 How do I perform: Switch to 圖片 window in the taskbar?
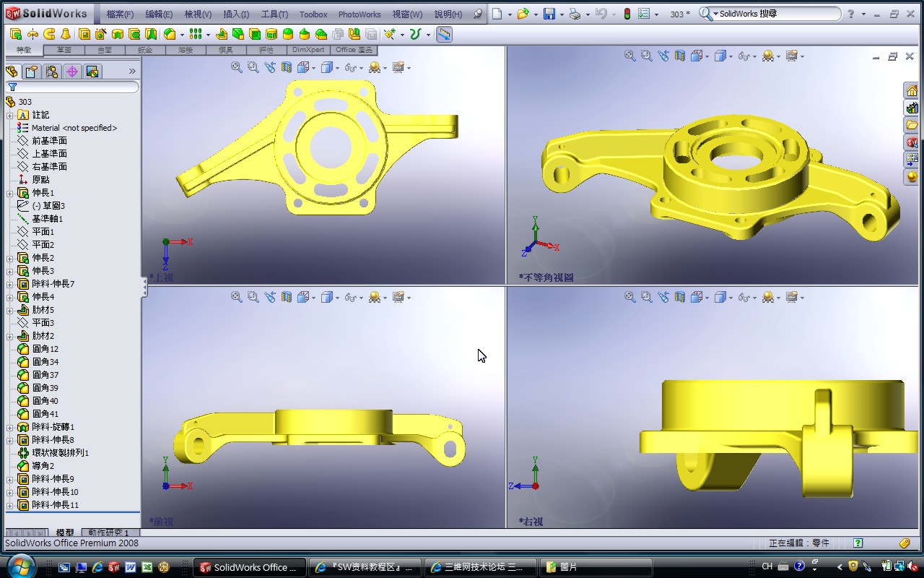tap(596, 567)
